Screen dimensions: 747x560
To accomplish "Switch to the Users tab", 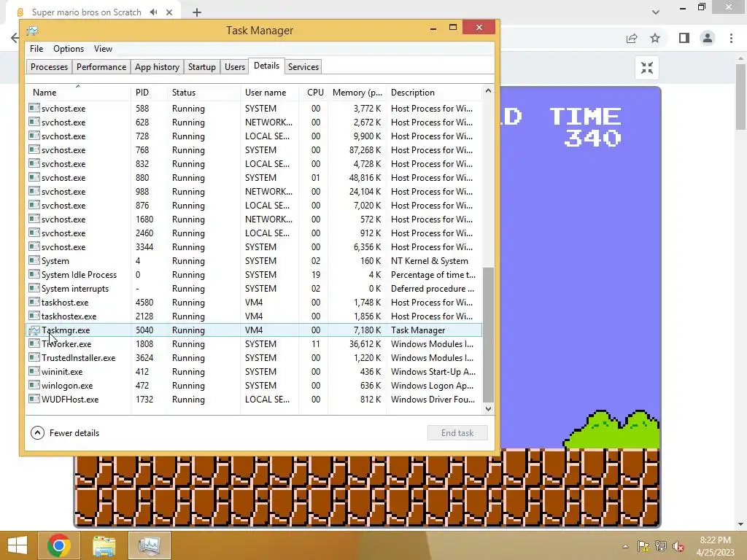I will pos(235,66).
